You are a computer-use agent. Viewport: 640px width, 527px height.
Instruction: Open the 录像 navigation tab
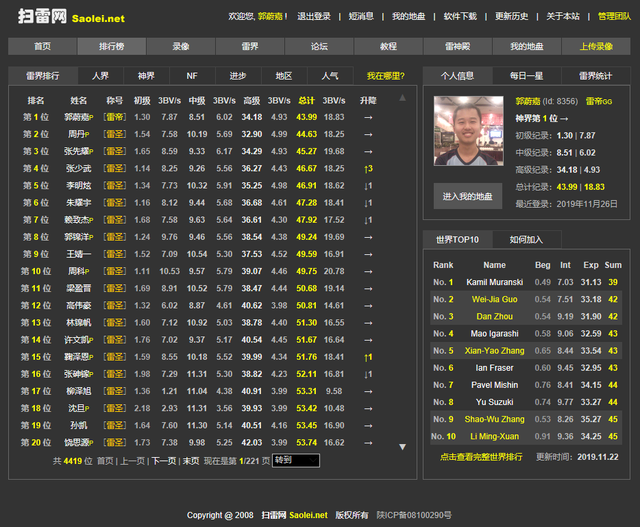[x=181, y=46]
